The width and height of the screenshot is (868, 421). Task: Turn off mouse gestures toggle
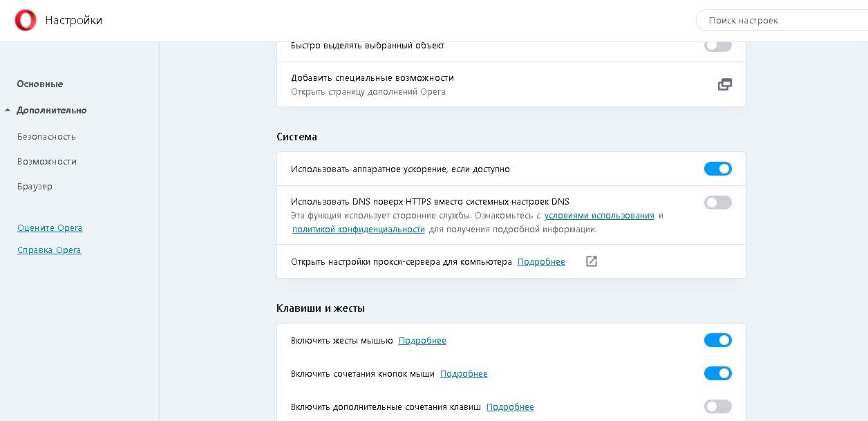click(717, 340)
